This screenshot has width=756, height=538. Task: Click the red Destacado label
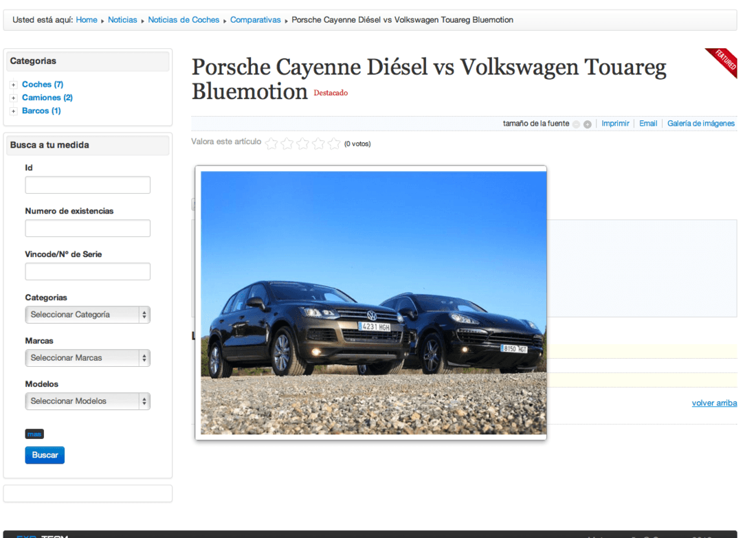click(331, 93)
